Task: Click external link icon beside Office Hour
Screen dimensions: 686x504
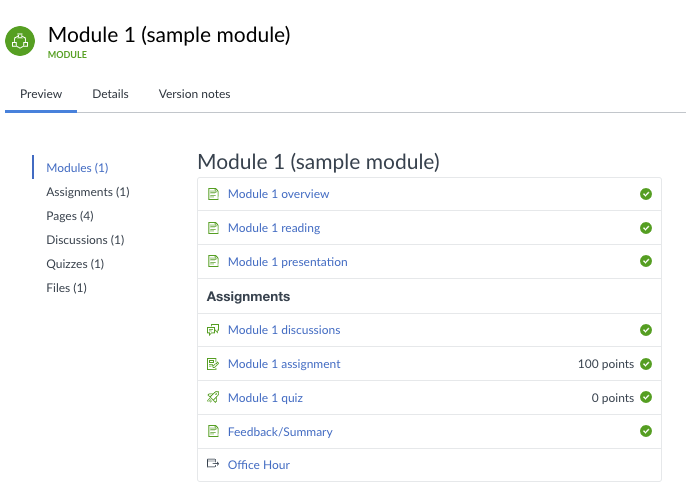Action: (212, 464)
